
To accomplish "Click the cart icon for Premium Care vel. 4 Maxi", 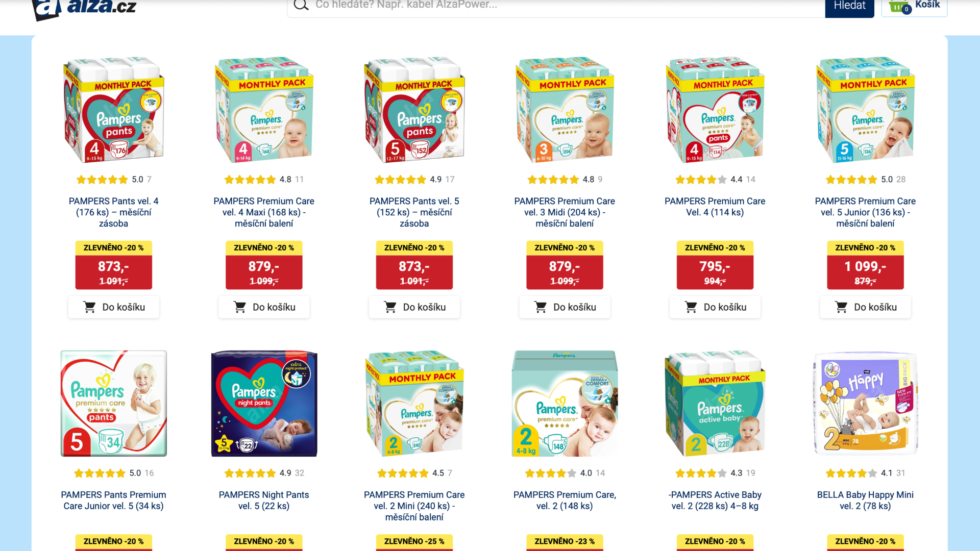I will click(x=240, y=307).
